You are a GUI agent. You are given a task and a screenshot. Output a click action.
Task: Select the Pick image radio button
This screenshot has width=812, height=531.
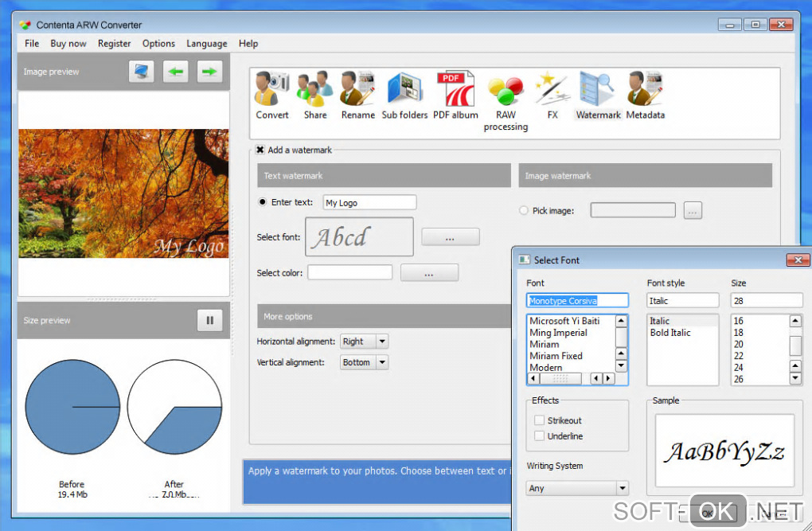[x=524, y=210]
